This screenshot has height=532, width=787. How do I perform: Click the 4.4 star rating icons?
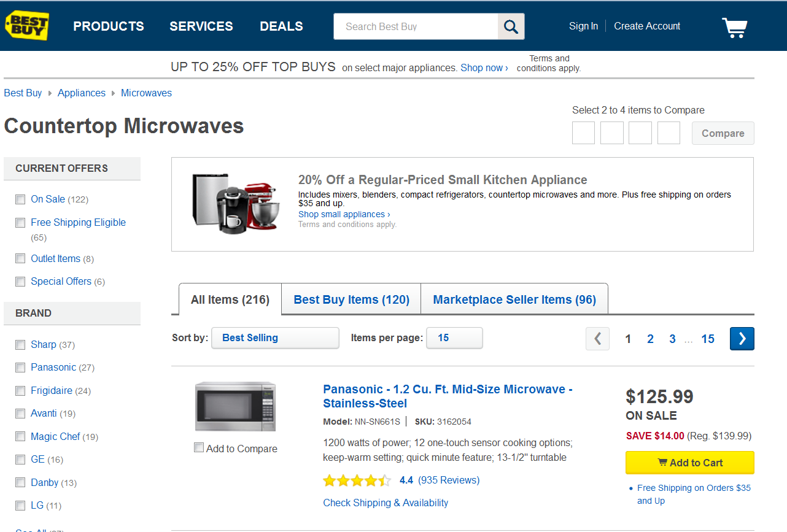357,480
